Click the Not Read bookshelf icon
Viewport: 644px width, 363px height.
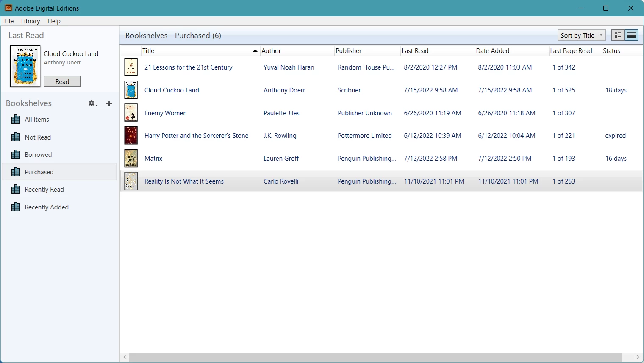16,137
